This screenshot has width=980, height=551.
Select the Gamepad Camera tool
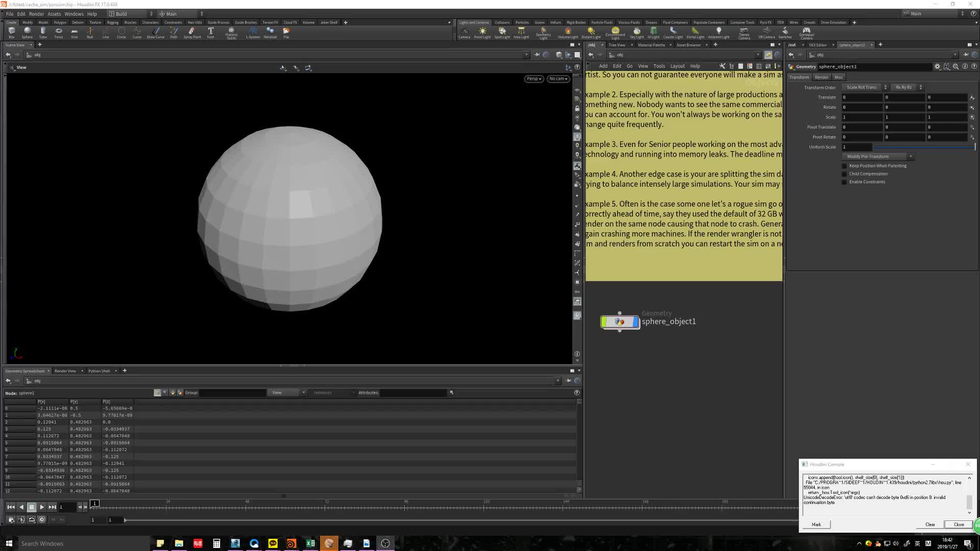point(806,33)
